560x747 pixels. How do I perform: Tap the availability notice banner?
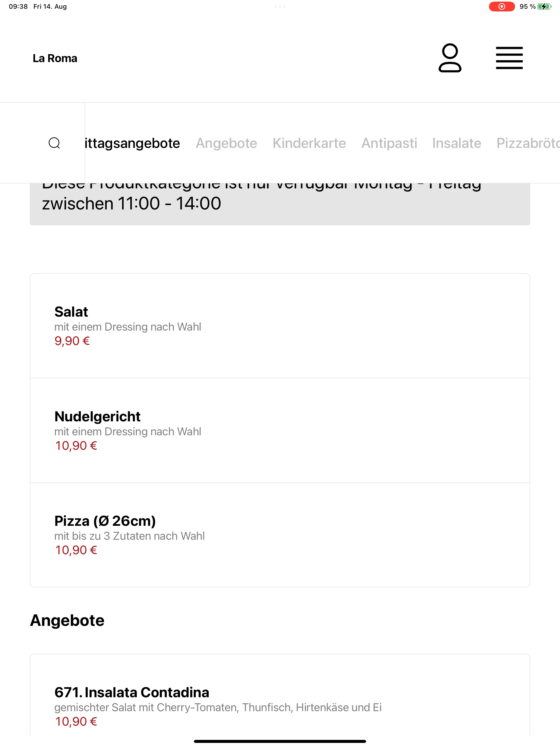pyautogui.click(x=280, y=204)
